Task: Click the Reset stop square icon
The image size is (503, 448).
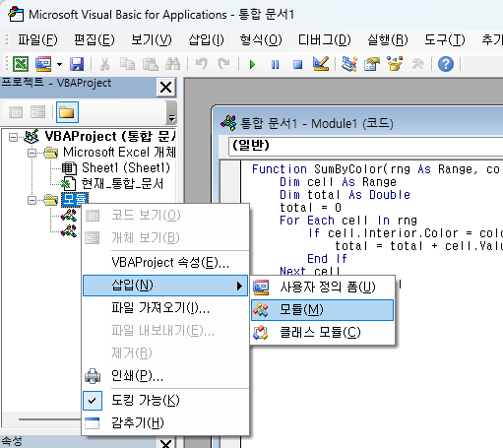Action: tap(297, 64)
